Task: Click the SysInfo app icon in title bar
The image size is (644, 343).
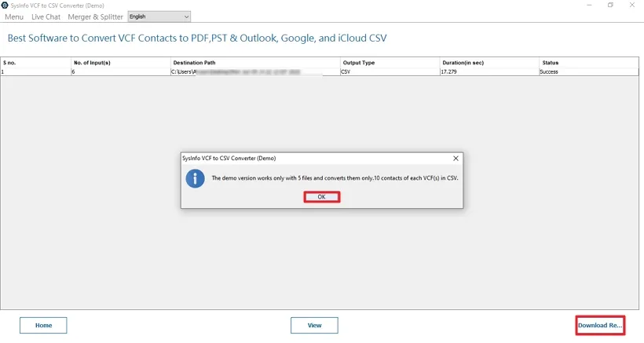Action: [5, 5]
